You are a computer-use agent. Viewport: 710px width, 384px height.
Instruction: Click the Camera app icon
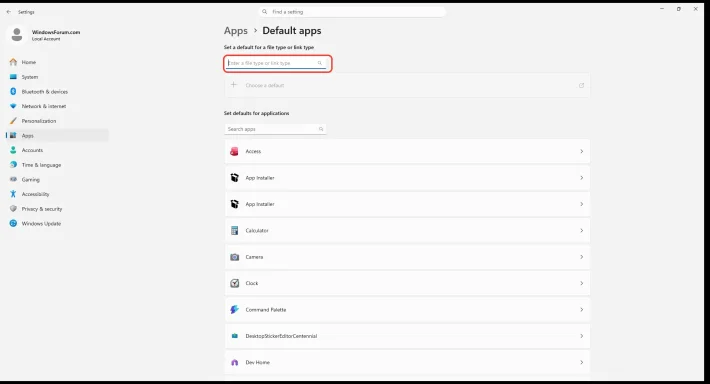click(x=234, y=257)
